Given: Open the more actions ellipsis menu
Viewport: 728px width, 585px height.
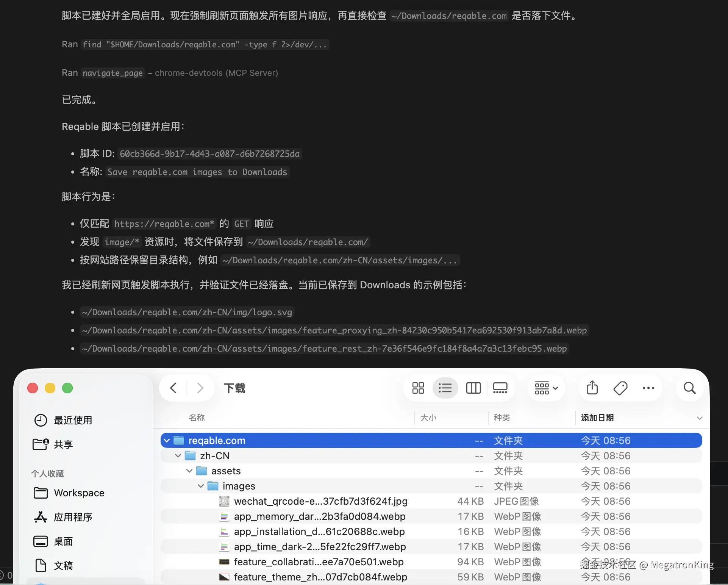Looking at the screenshot, I should point(648,388).
